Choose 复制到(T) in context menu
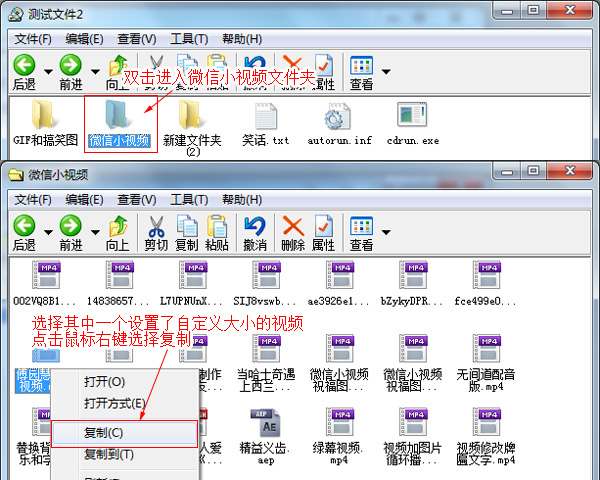Image resolution: width=600 pixels, height=480 pixels. [125, 455]
